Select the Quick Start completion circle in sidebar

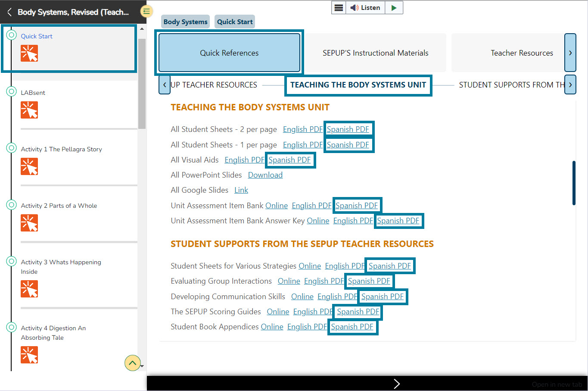click(12, 35)
